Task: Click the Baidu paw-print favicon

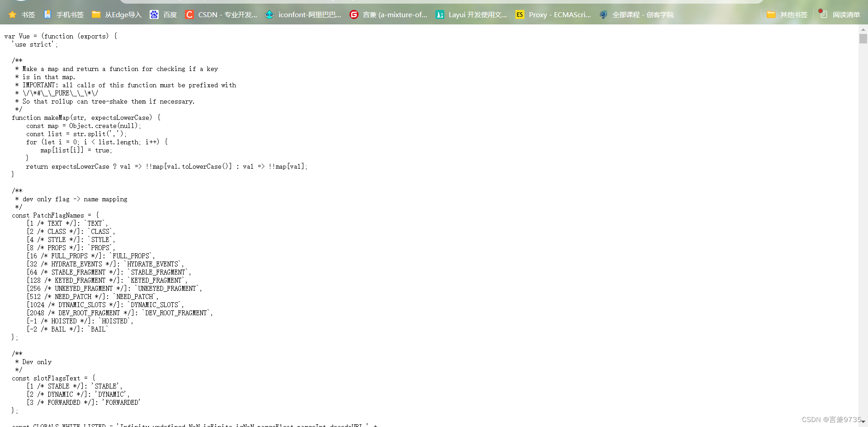Action: [x=155, y=14]
